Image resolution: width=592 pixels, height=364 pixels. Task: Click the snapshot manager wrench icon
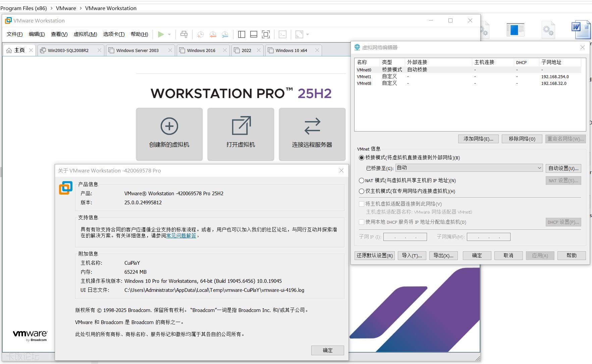(225, 34)
